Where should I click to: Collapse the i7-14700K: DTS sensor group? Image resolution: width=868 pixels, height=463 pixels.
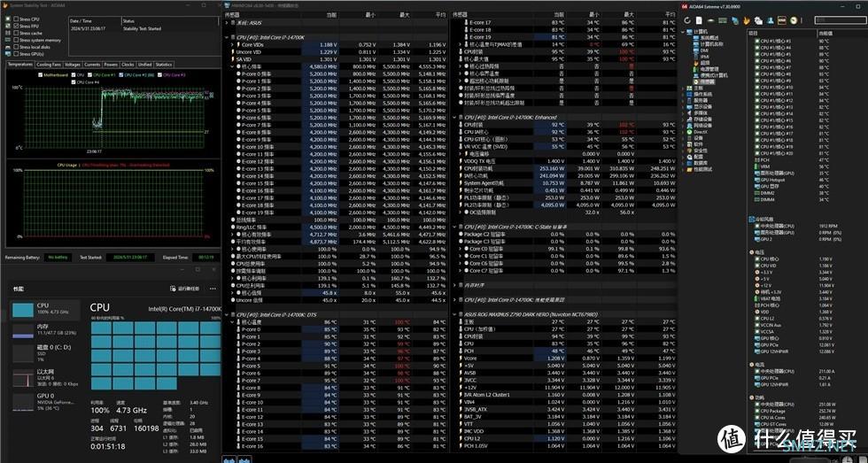tap(227, 314)
